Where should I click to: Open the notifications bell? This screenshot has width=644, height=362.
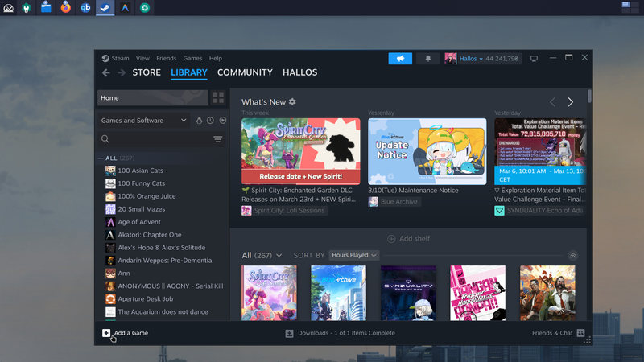click(428, 58)
